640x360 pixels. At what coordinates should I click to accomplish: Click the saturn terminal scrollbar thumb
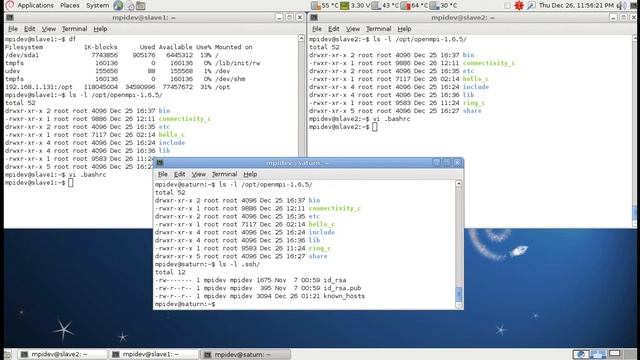pyautogui.click(x=459, y=293)
